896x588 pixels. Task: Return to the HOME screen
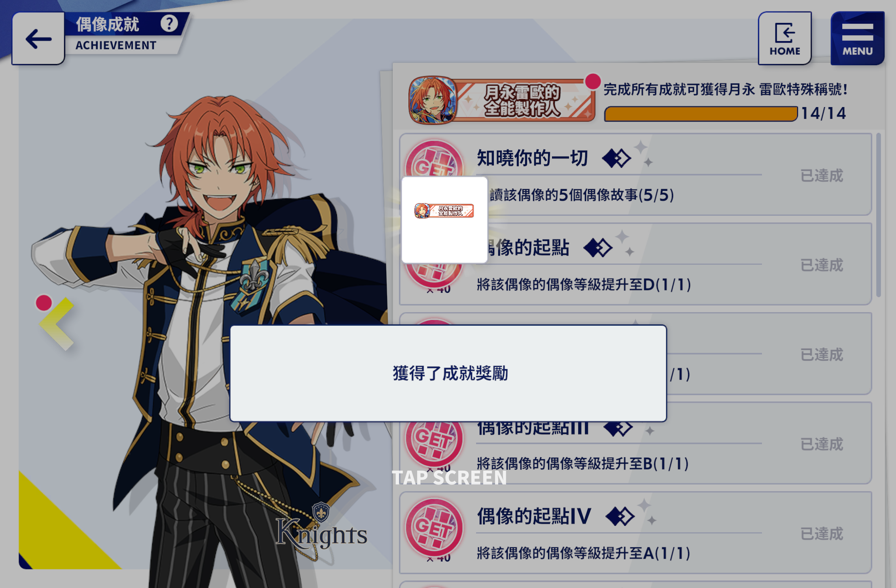[x=784, y=38]
